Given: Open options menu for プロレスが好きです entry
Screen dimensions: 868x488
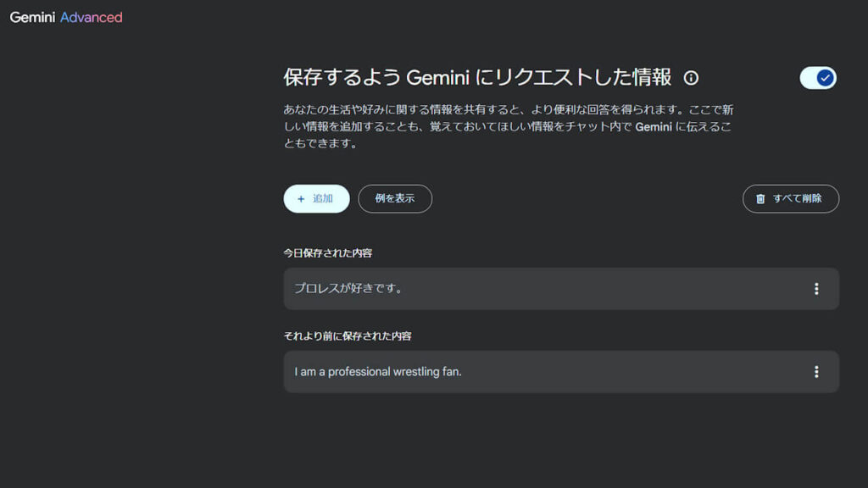Looking at the screenshot, I should click(x=816, y=289).
